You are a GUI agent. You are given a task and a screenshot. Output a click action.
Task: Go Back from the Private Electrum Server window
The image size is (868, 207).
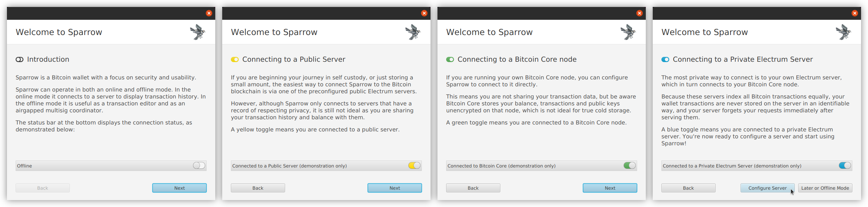click(688, 188)
